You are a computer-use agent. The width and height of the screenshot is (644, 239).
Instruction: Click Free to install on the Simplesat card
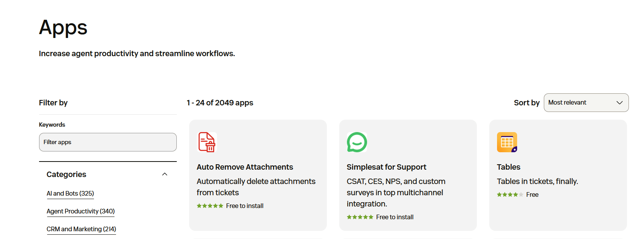395,217
